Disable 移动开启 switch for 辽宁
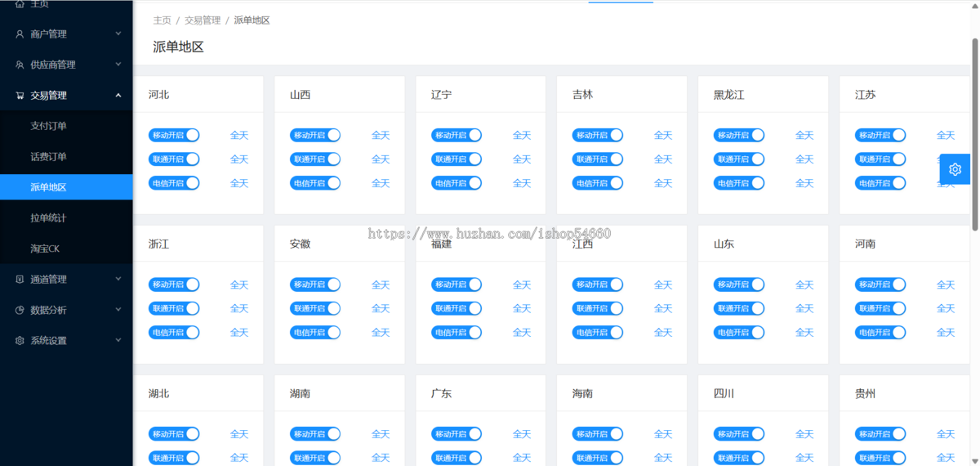Screen dimensions: 980x466 457,136
